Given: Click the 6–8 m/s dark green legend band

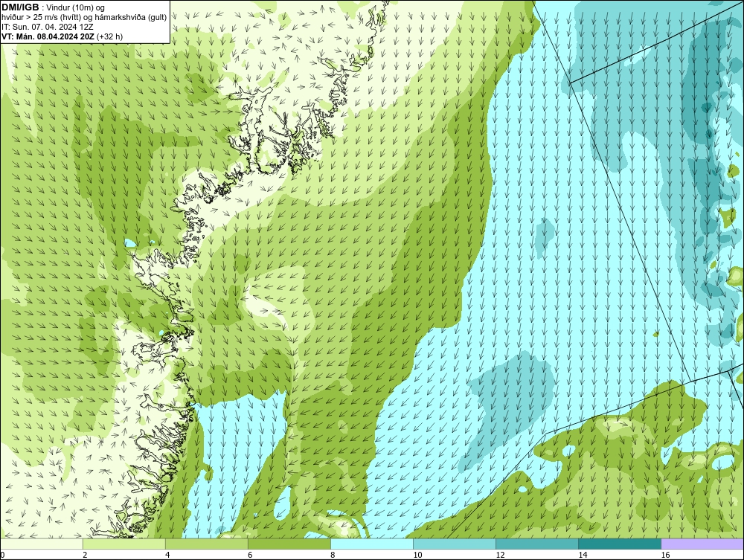Looking at the screenshot, I should (289, 544).
